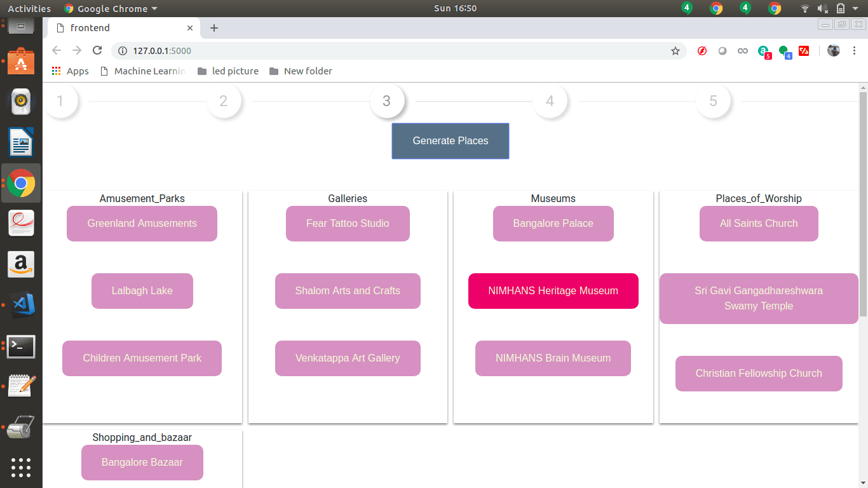
Task: Pick Bangalore Palace
Action: click(x=553, y=224)
